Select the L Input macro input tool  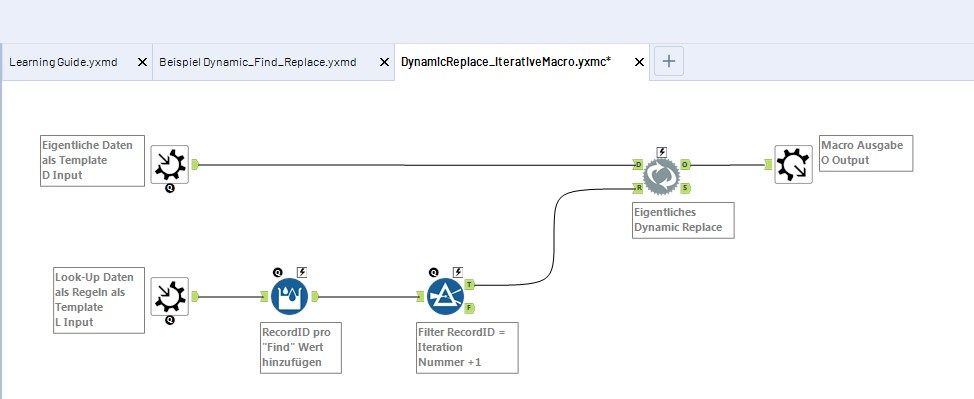(169, 297)
